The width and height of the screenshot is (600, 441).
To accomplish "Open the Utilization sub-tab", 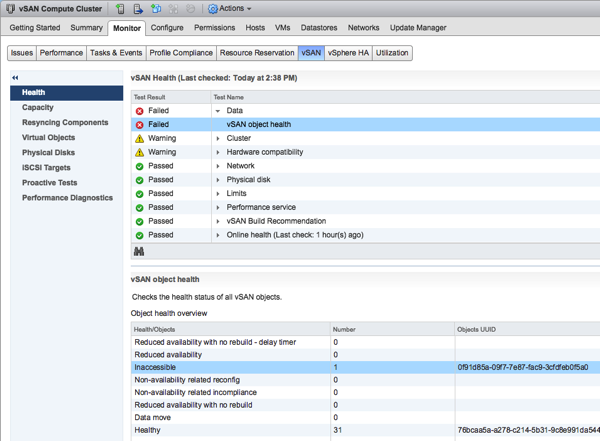I will (x=392, y=53).
